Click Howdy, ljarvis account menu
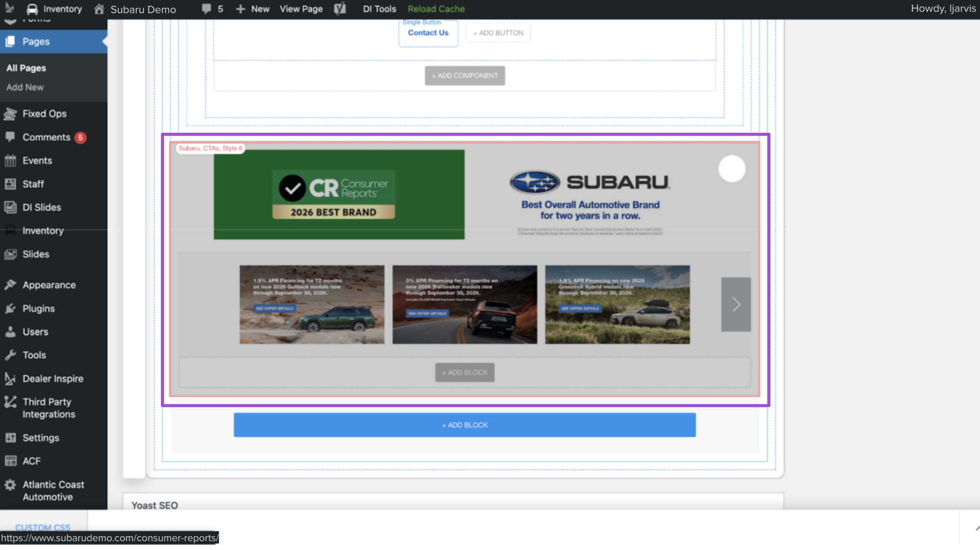This screenshot has height=550, width=980. 943,8
